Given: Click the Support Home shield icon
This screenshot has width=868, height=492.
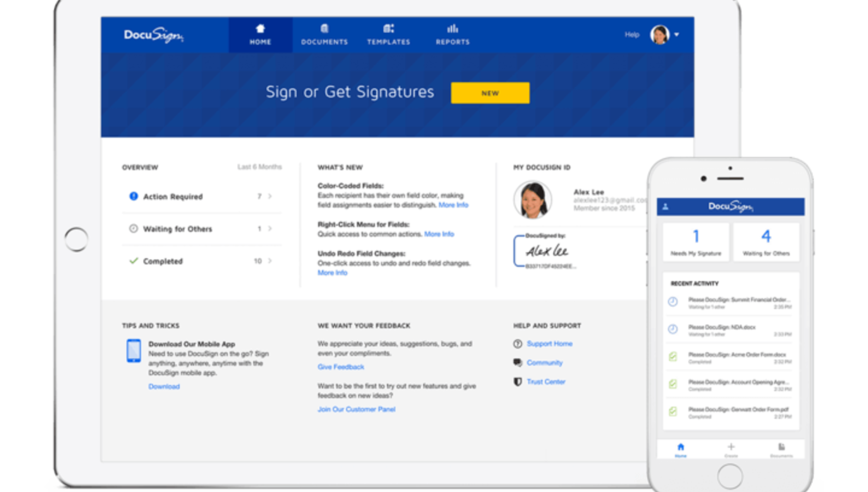Looking at the screenshot, I should click(518, 344).
